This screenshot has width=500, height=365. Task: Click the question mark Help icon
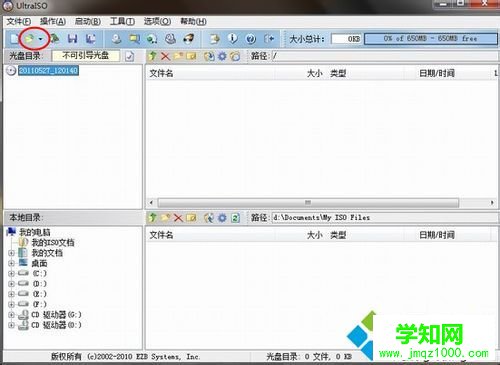point(251,39)
